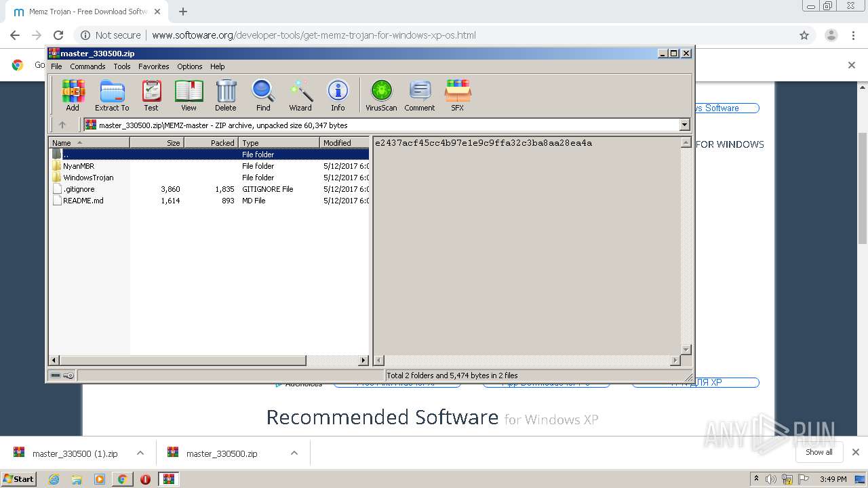Dismiss the Chrome infobar with X
This screenshot has width=868, height=488.
point(852,65)
